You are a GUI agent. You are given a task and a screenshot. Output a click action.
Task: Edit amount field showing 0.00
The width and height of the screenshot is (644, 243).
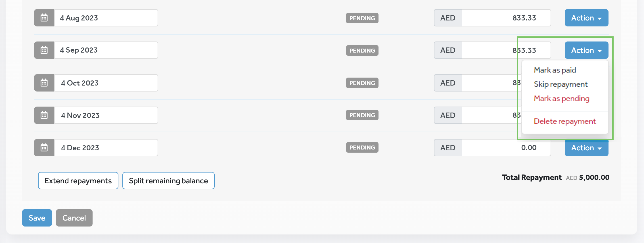(506, 148)
